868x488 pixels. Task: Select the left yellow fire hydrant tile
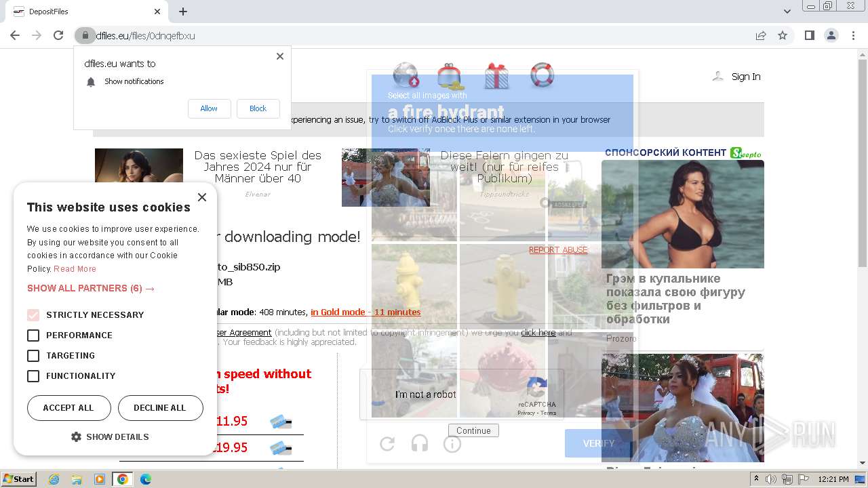(414, 286)
